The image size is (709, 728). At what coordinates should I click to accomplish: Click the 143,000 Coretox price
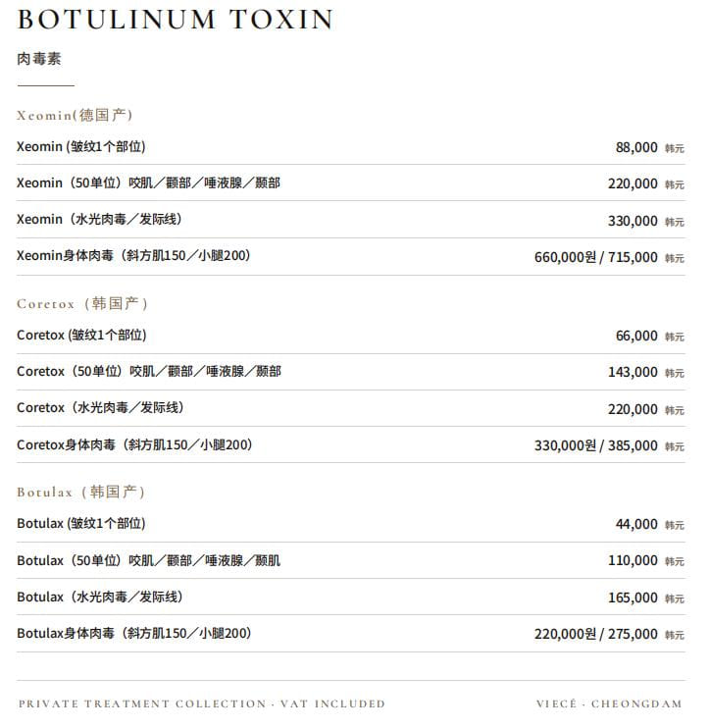pyautogui.click(x=633, y=372)
